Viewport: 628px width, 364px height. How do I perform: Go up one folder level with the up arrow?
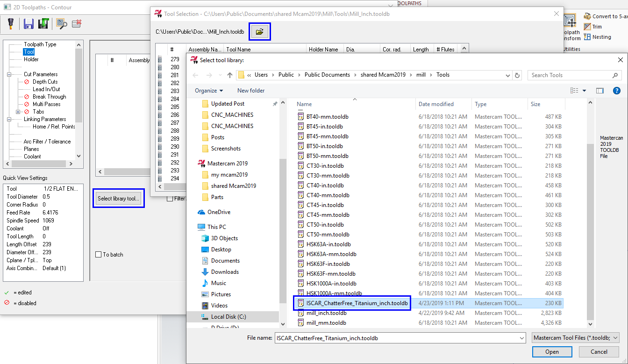click(229, 75)
